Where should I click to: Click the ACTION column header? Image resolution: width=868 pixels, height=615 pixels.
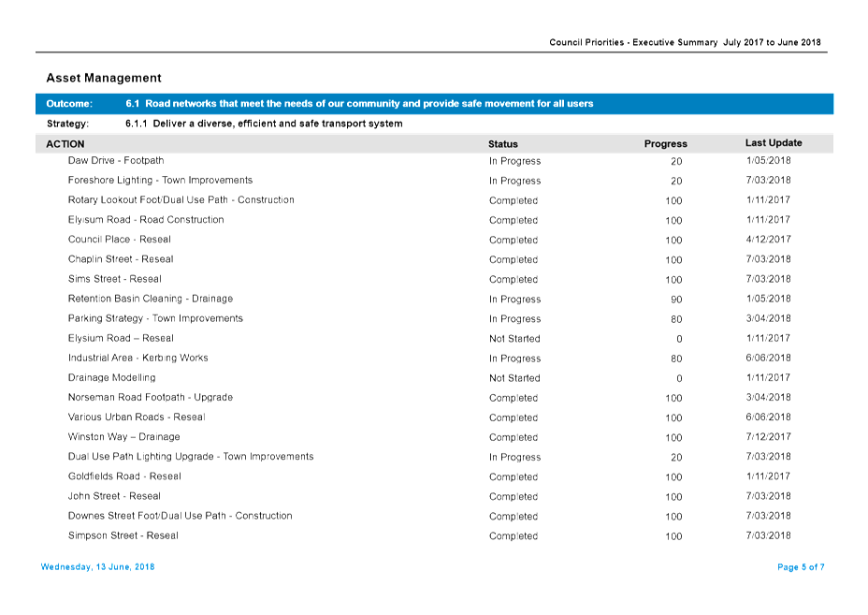[x=65, y=144]
